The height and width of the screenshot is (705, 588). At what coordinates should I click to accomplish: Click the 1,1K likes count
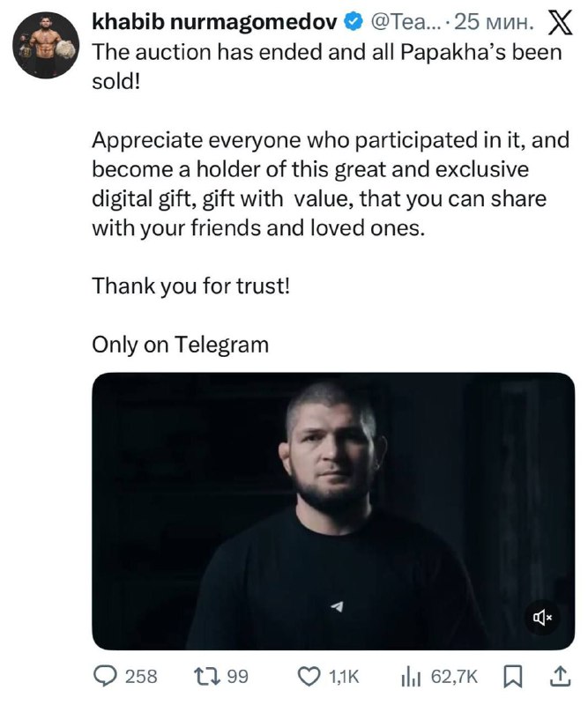pyautogui.click(x=344, y=676)
